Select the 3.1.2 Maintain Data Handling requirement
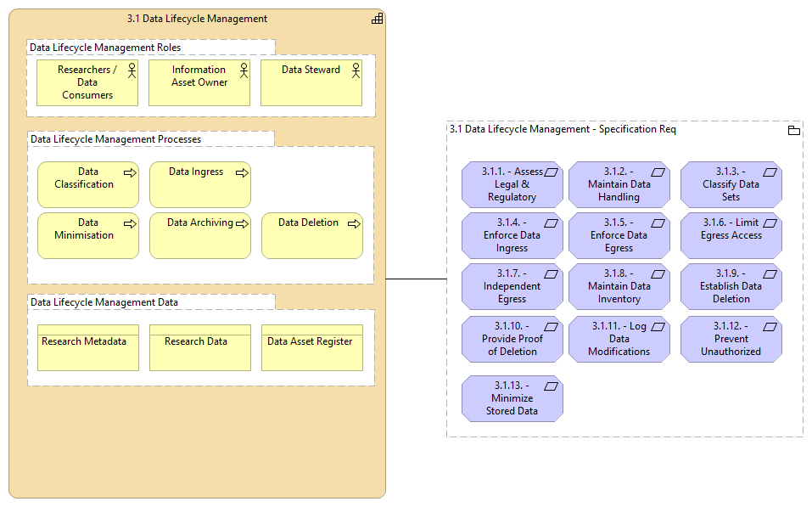This screenshot has height=507, width=812. 619,184
